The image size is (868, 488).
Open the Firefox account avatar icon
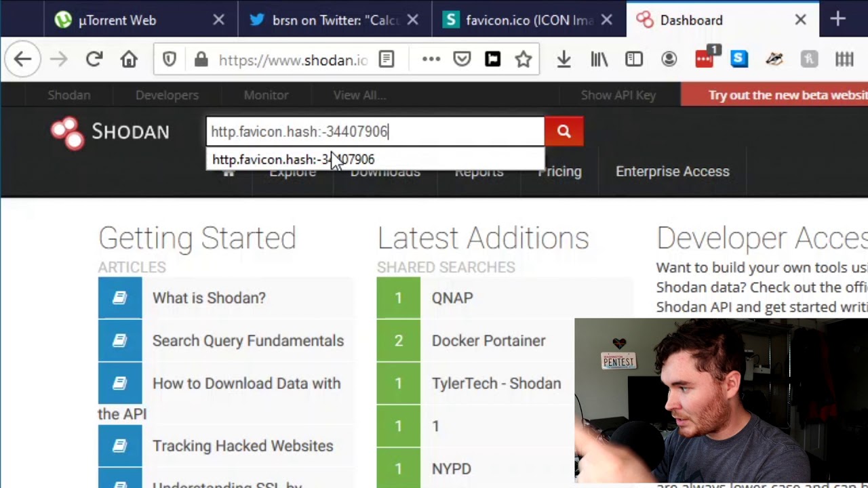669,60
